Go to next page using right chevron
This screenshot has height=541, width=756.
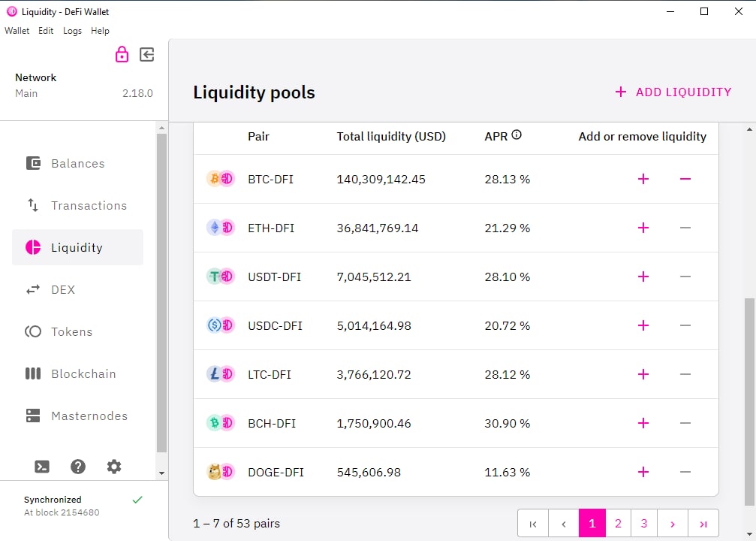(673, 524)
